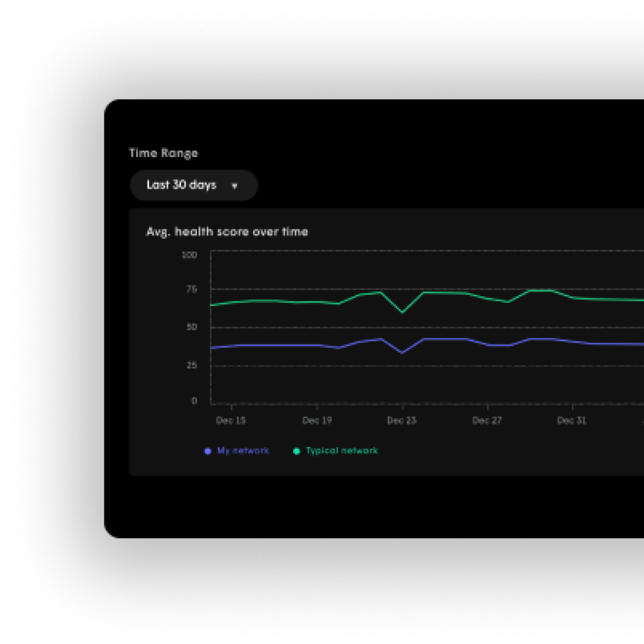Click the caret arrow in time range selector

click(x=234, y=186)
